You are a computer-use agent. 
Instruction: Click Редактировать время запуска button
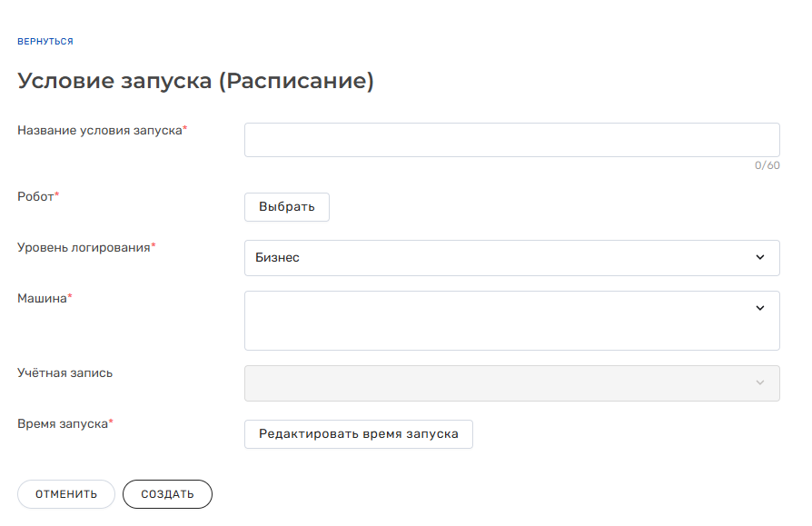[x=359, y=434]
